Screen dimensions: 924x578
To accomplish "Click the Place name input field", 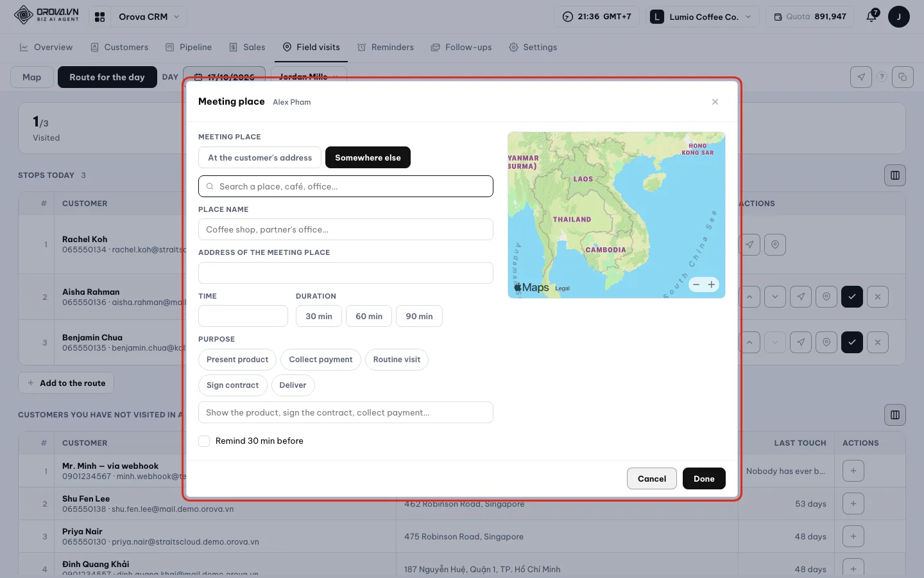I will [x=346, y=229].
